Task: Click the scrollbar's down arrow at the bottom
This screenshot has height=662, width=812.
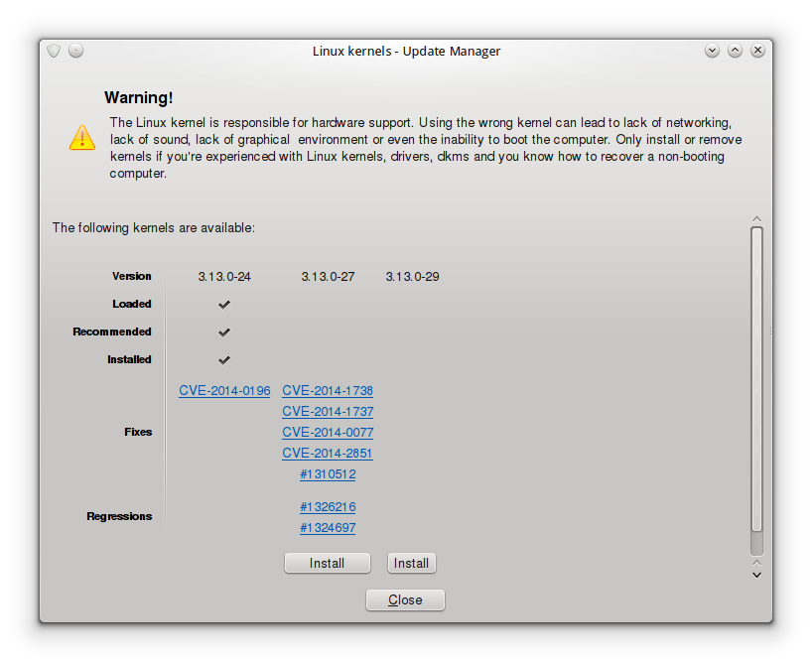Action: tap(756, 575)
